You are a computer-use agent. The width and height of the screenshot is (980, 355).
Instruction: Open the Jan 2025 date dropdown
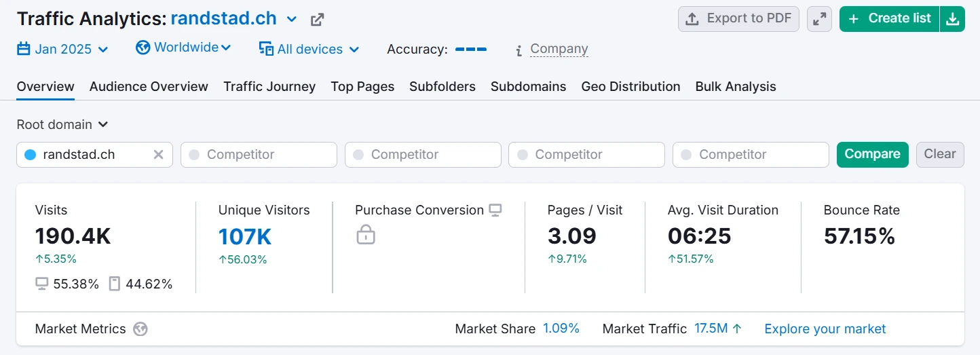tap(62, 49)
